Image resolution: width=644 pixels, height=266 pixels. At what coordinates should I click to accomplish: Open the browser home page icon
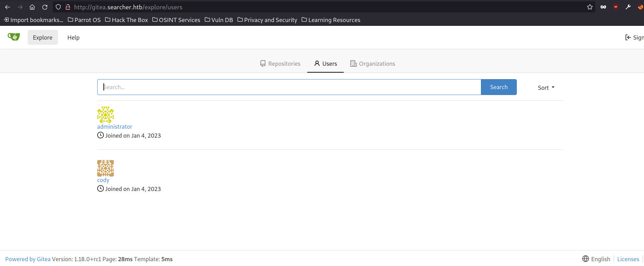point(32,7)
